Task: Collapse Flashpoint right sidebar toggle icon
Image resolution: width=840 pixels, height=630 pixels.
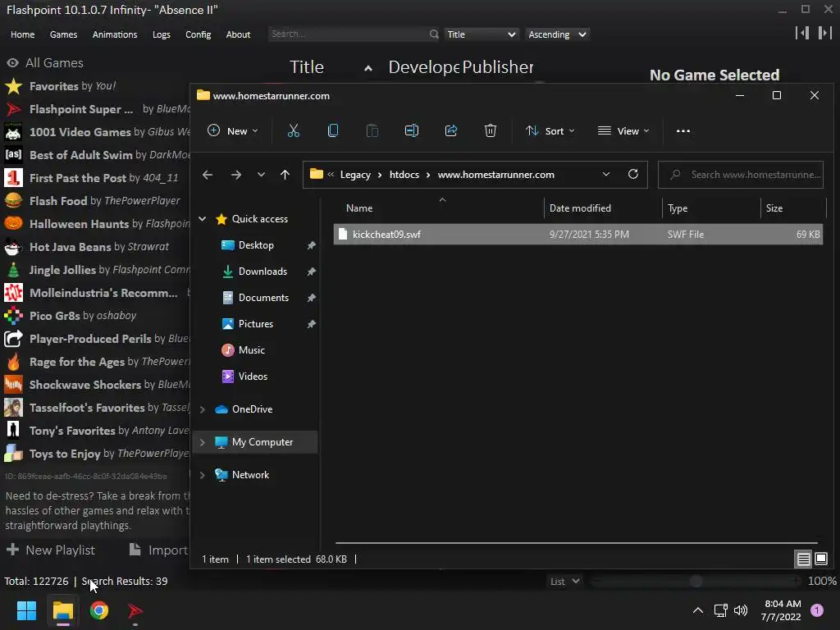Action: click(824, 33)
